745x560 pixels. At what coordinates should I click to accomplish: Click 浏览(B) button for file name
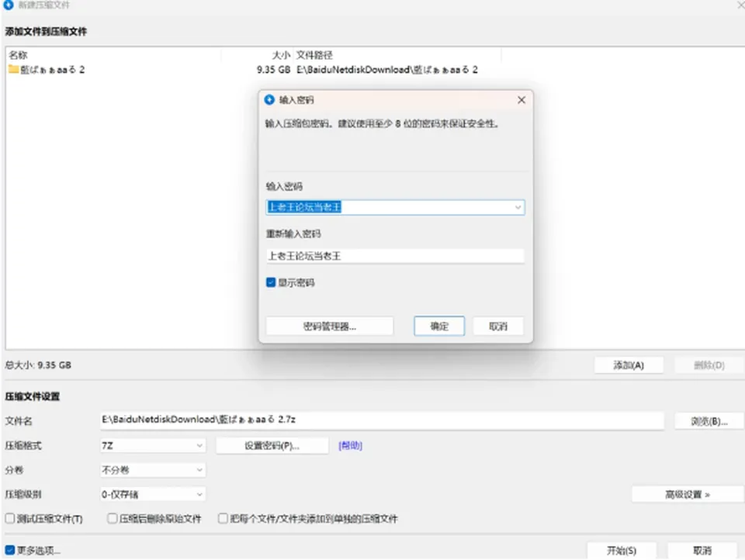[709, 421]
